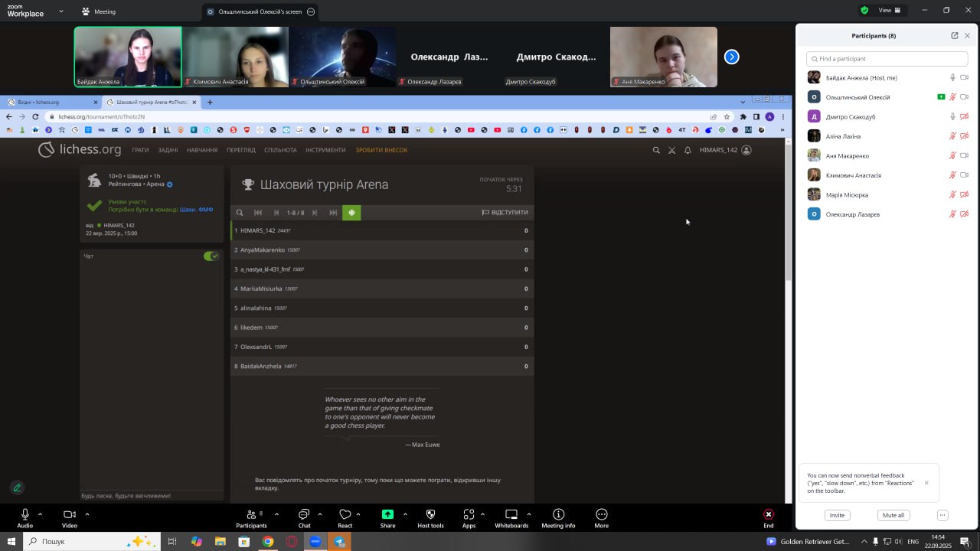Viewport: 980px width, 551px height.
Task: Expand the Audio options arrow
Action: 40,514
